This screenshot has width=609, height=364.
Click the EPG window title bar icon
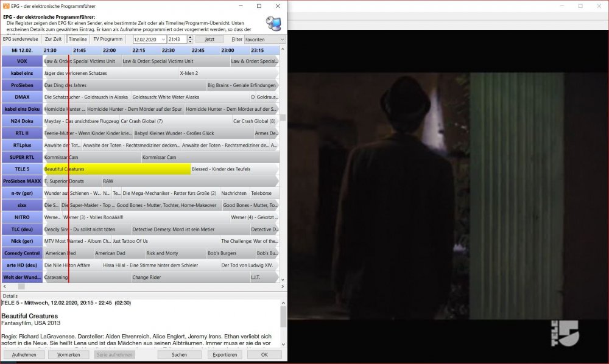pyautogui.click(x=6, y=6)
